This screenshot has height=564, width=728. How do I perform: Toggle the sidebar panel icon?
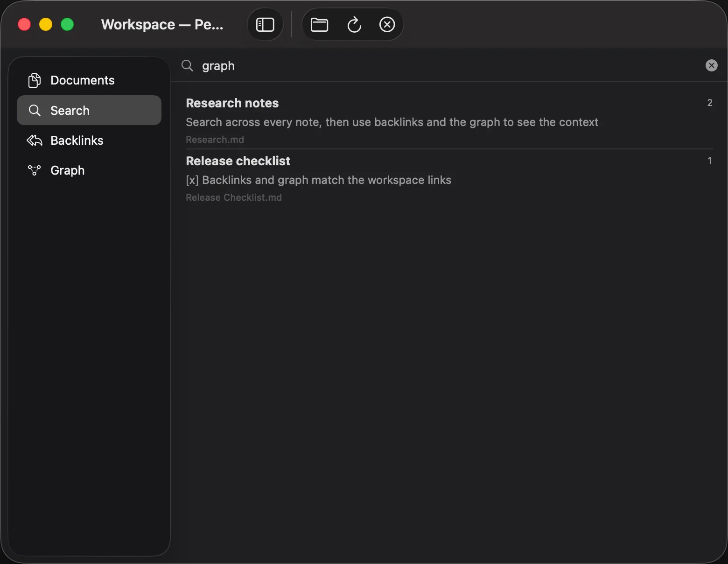point(265,24)
